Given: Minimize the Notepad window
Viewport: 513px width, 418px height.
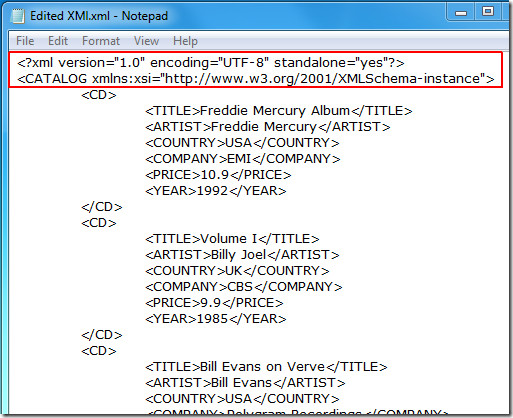Looking at the screenshot, I should click(461, 13).
